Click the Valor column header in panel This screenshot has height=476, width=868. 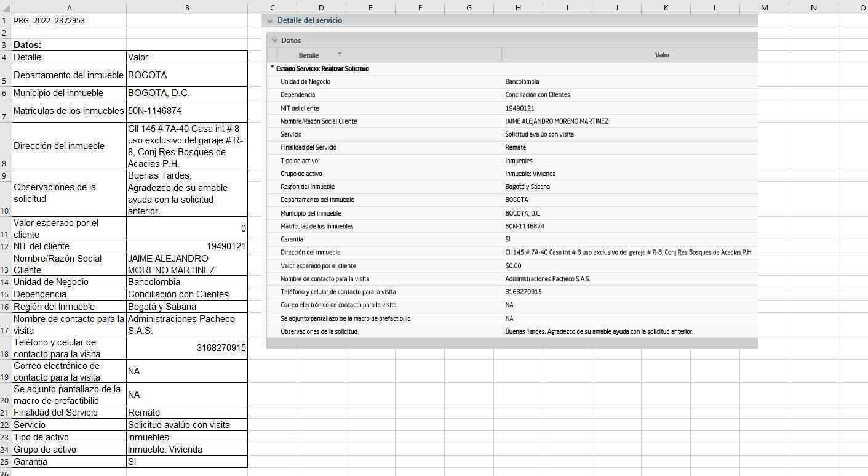point(662,55)
